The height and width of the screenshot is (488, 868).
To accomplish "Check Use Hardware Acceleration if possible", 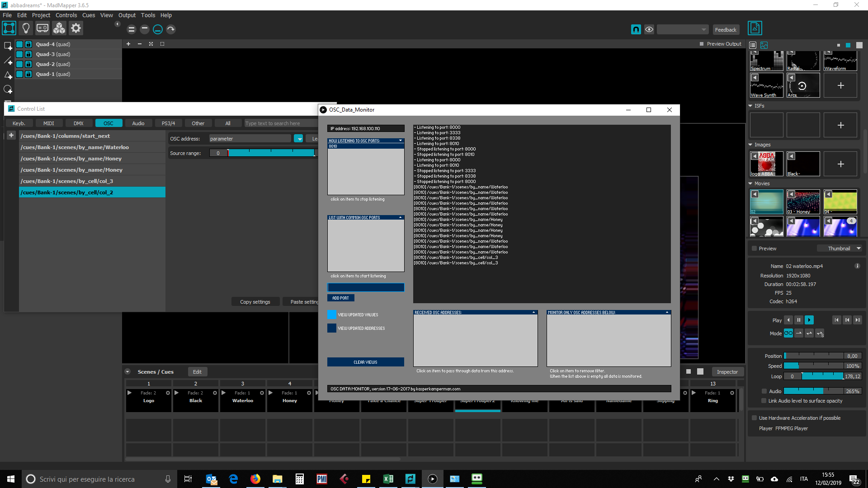I will point(754,418).
